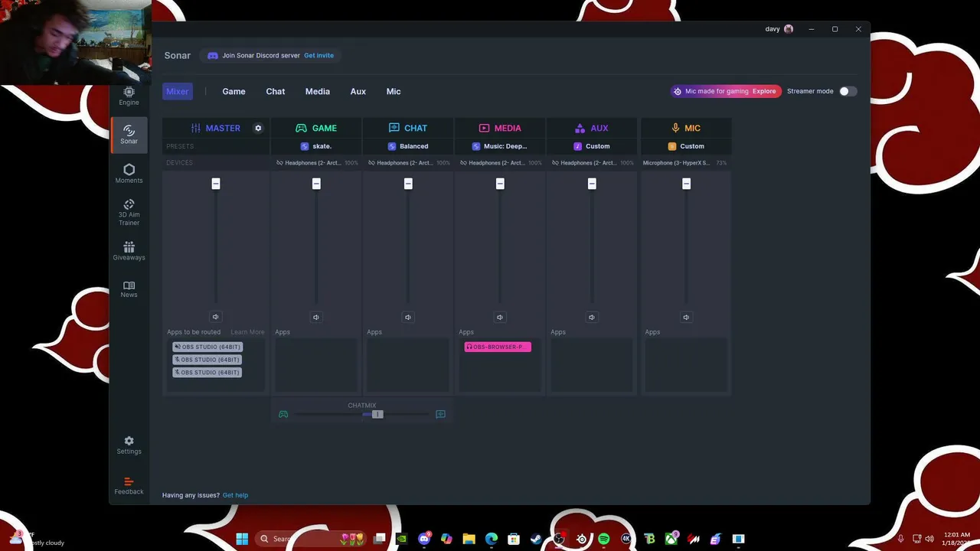Open the 3D Aim Trainer

129,212
